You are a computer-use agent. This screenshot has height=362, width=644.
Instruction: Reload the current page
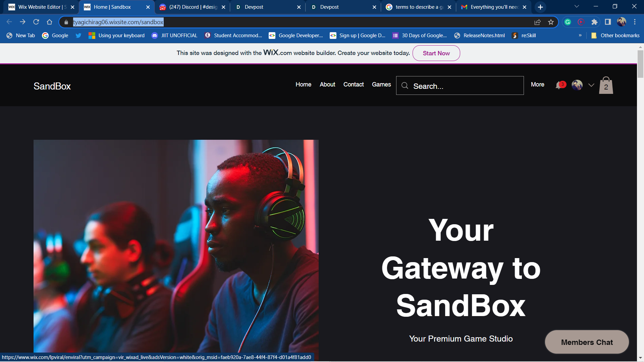tap(36, 22)
